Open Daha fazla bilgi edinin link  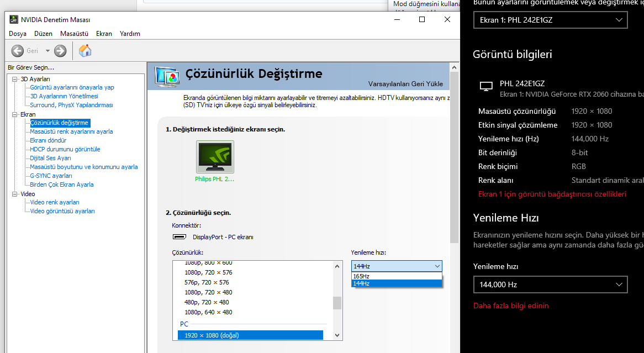coord(511,305)
